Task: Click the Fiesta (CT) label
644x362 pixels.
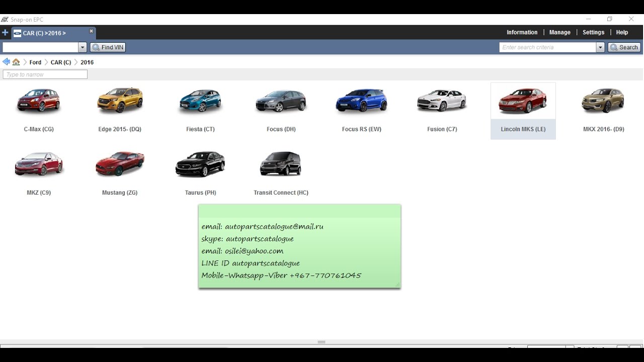Action: [200, 129]
